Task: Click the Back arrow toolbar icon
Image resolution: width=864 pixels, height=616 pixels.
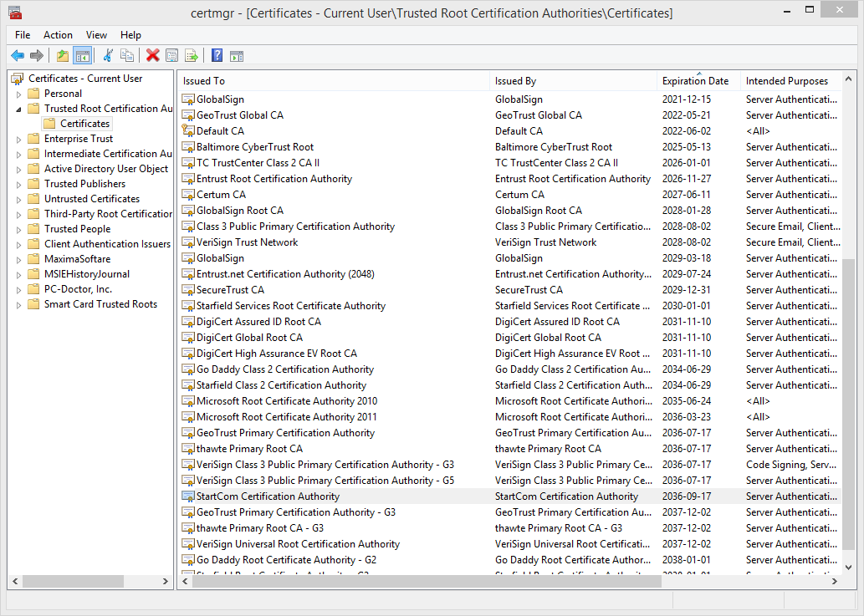Action: [x=18, y=56]
